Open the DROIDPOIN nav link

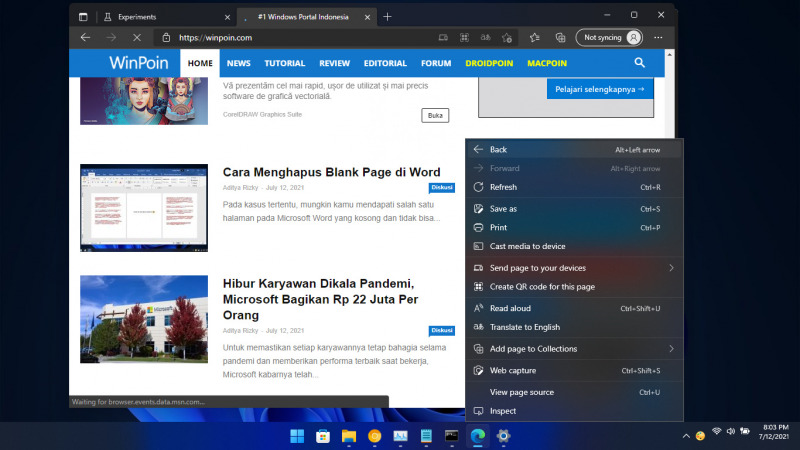tap(489, 63)
